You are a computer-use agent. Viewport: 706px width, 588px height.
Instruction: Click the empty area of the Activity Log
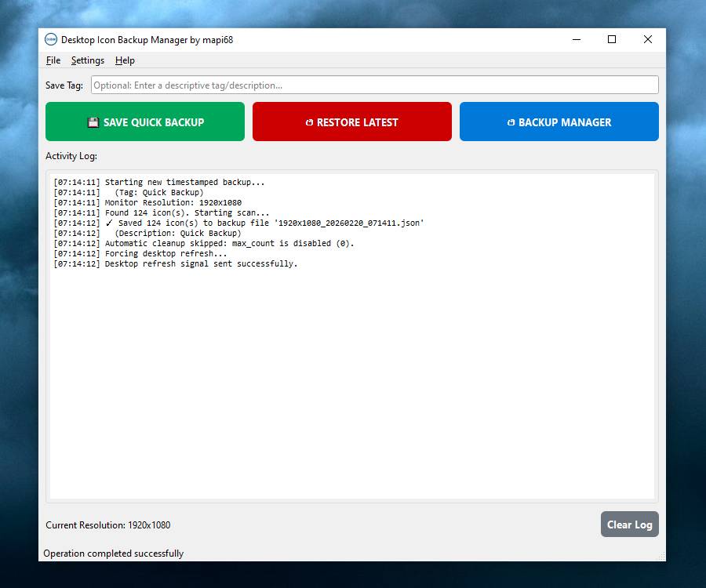coord(351,384)
